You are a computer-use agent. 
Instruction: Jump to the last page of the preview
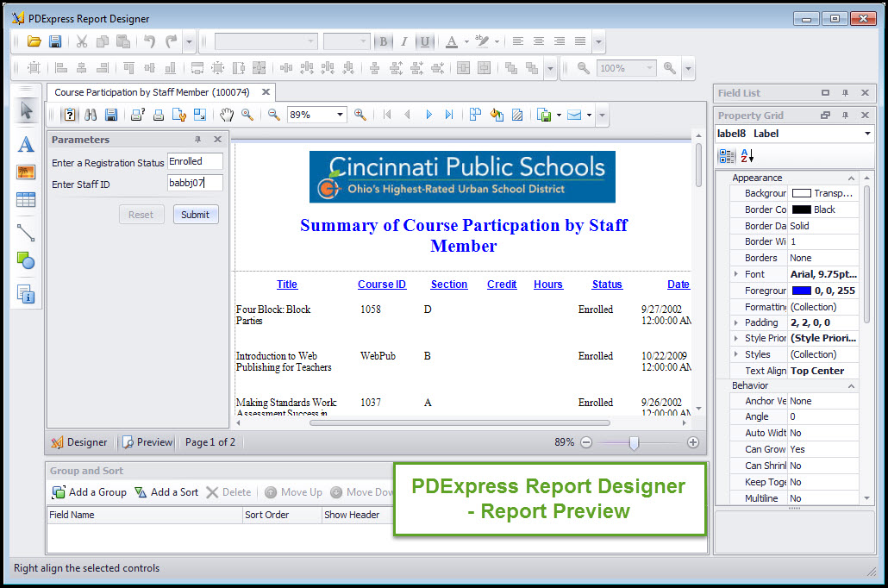click(x=449, y=115)
